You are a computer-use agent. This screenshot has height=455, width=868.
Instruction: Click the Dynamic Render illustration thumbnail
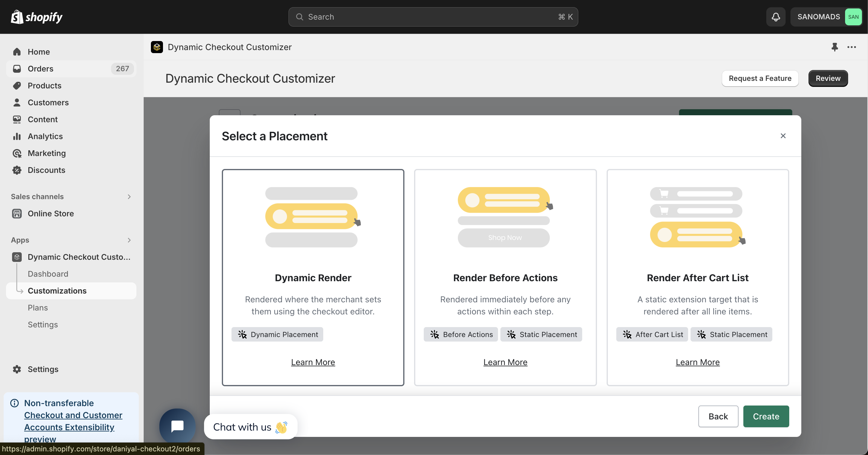(313, 217)
